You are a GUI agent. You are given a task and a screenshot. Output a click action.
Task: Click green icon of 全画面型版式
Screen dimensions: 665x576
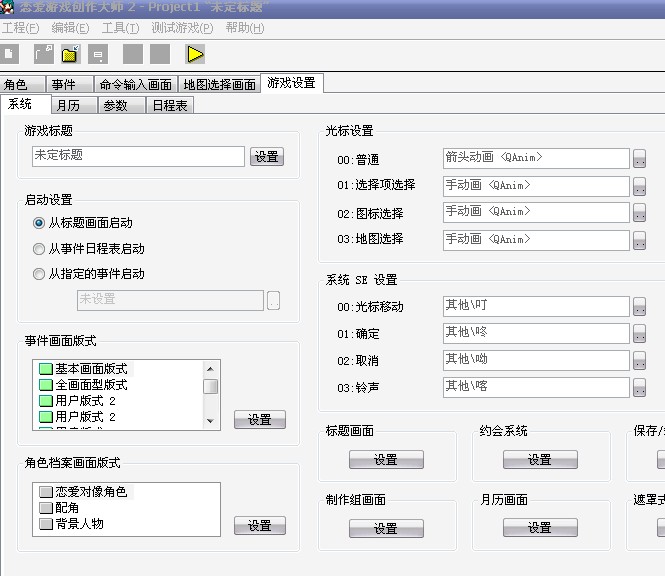[x=46, y=385]
